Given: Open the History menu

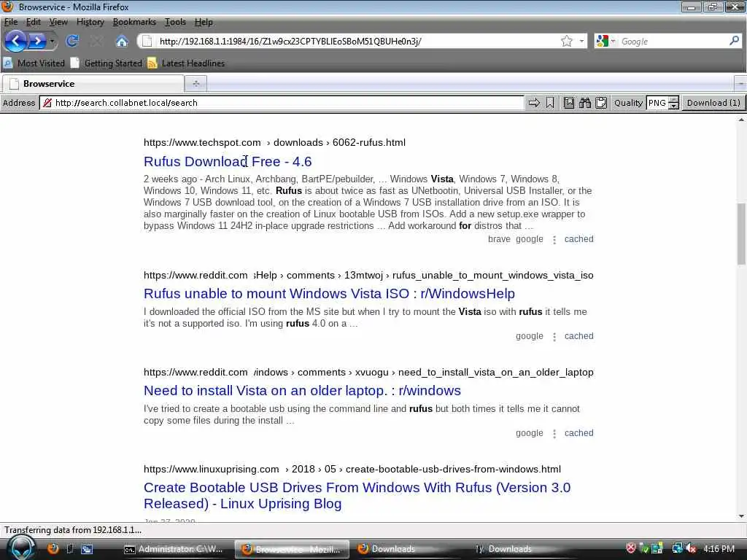Looking at the screenshot, I should tap(90, 22).
